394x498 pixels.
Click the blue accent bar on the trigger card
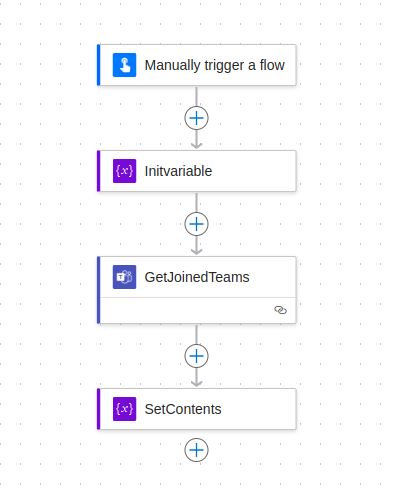point(99,65)
